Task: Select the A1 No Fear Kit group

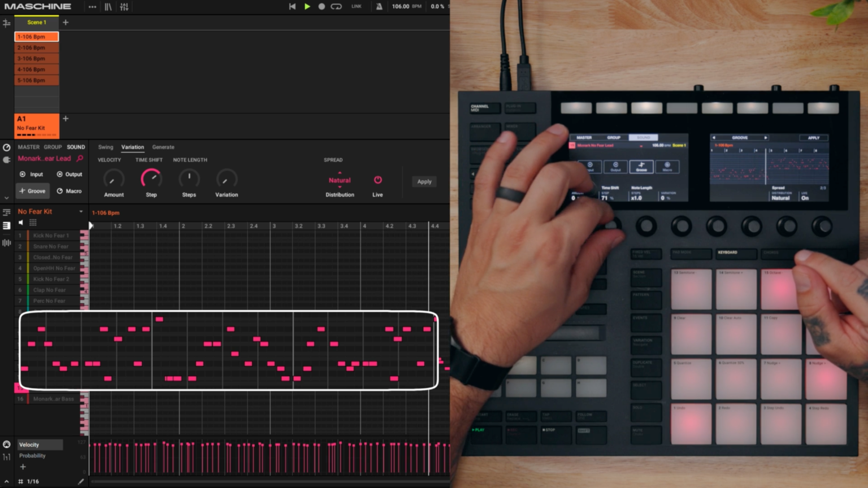Action: (x=37, y=125)
